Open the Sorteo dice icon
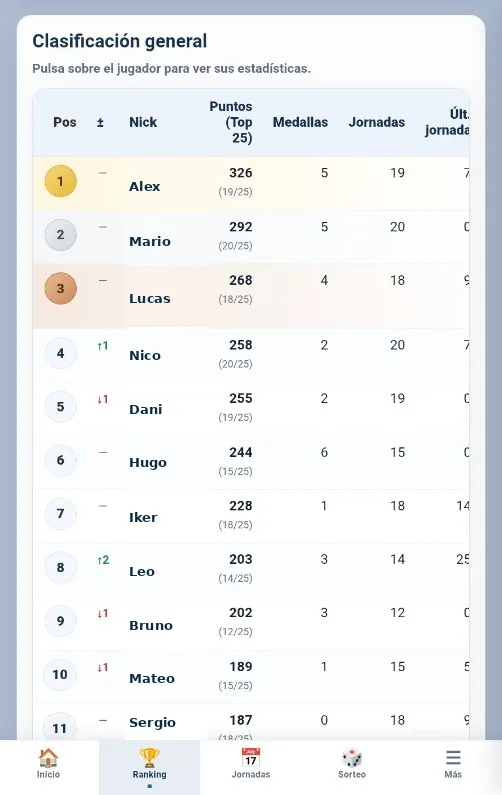The width and height of the screenshot is (502, 795). (x=352, y=758)
